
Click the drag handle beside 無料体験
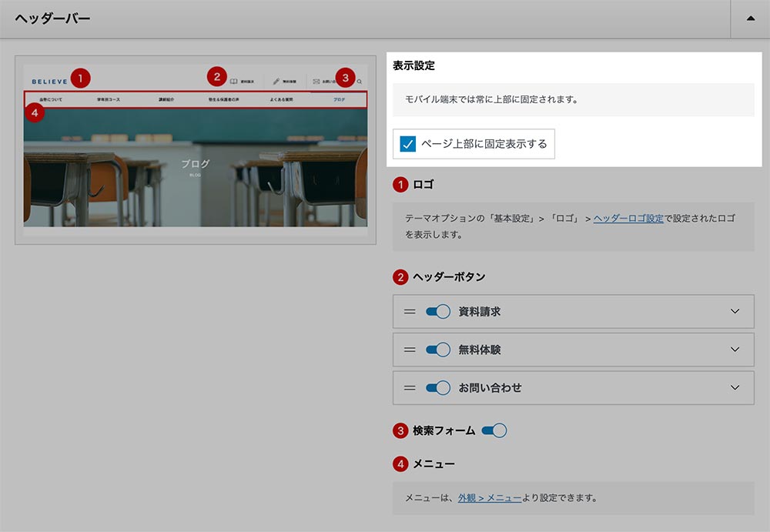(x=410, y=350)
